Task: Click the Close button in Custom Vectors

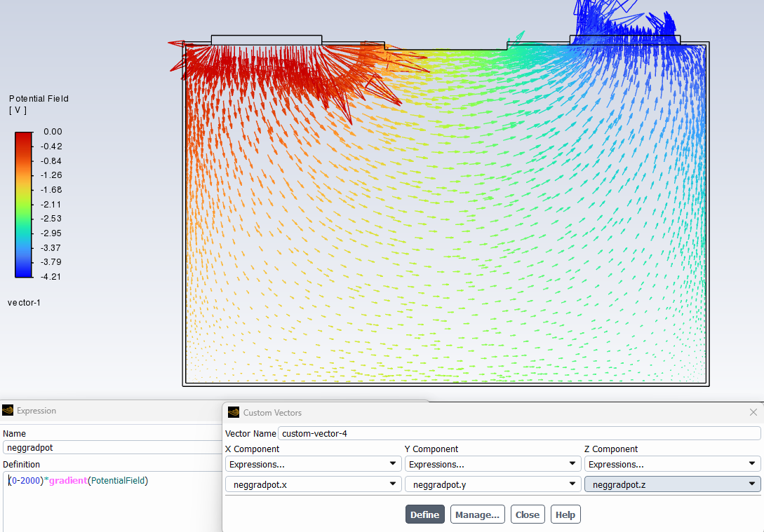Action: [x=528, y=514]
